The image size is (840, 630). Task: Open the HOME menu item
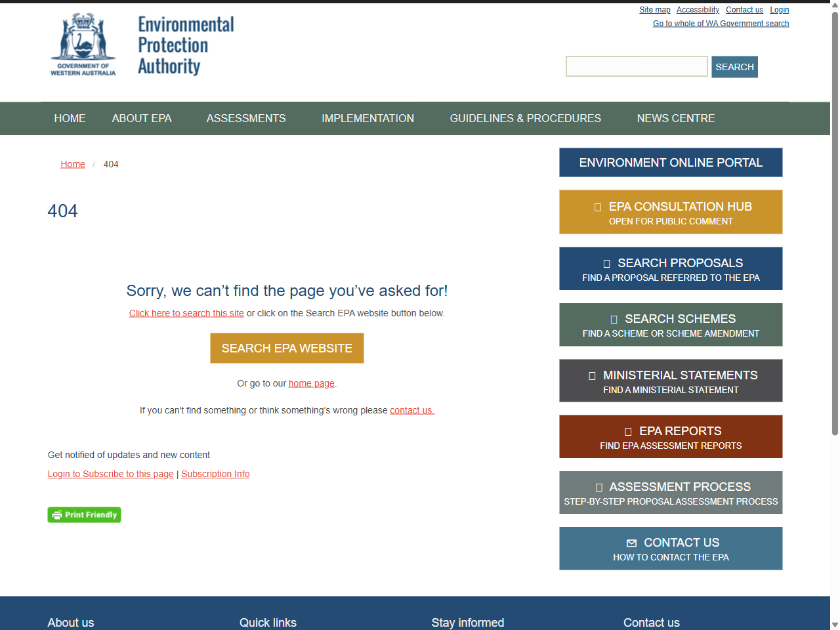pos(70,118)
